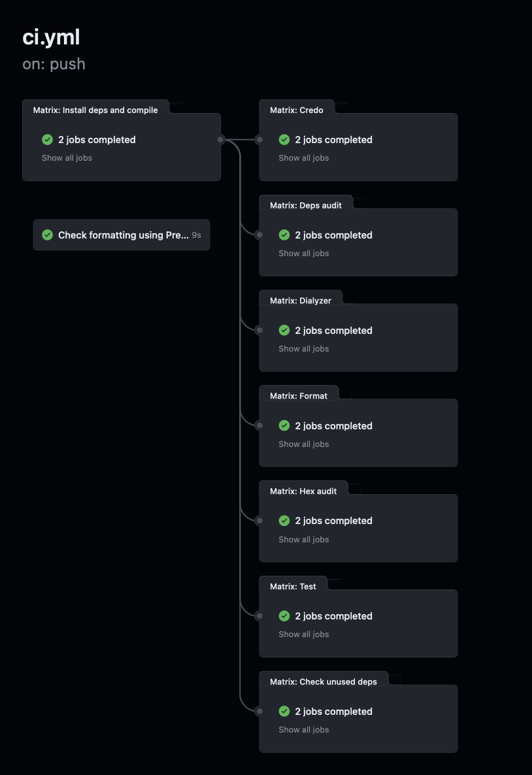Image resolution: width=532 pixels, height=775 pixels.
Task: Click green checkmark in Test matrix
Action: click(284, 616)
